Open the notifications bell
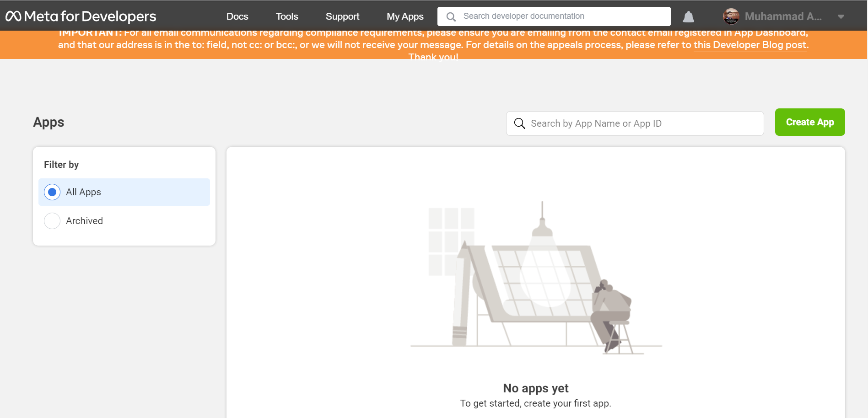 coord(688,17)
